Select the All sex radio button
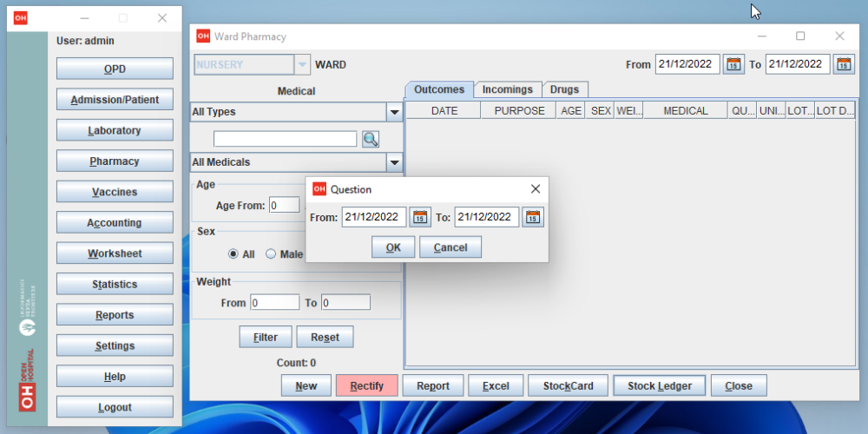This screenshot has height=434, width=868. pos(233,254)
